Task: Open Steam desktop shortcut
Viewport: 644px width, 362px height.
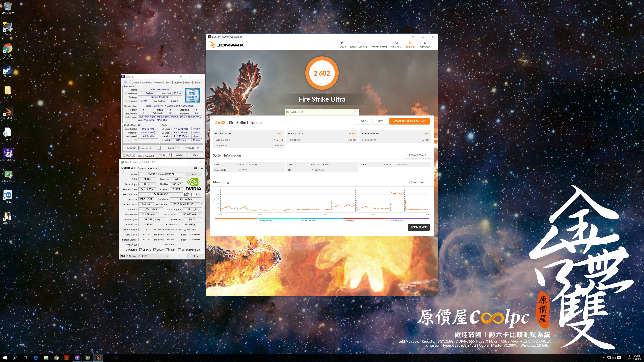Action: [8, 71]
